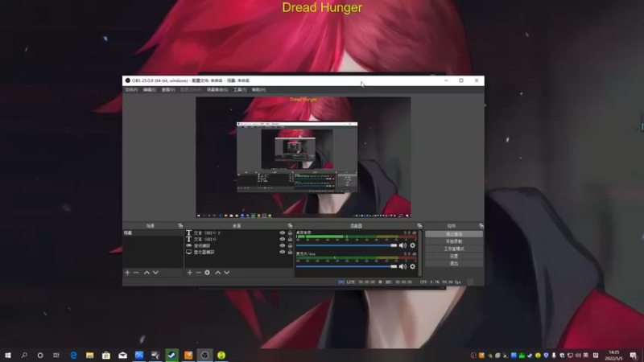Select the 文本 (GDI+) 2 source row
This screenshot has height=362, width=644.
tap(238, 232)
